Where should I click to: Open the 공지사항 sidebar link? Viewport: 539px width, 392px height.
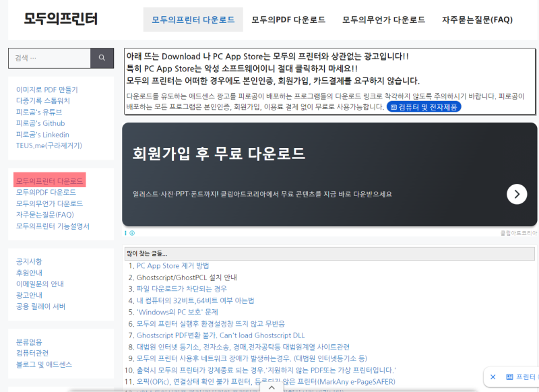tap(29, 261)
